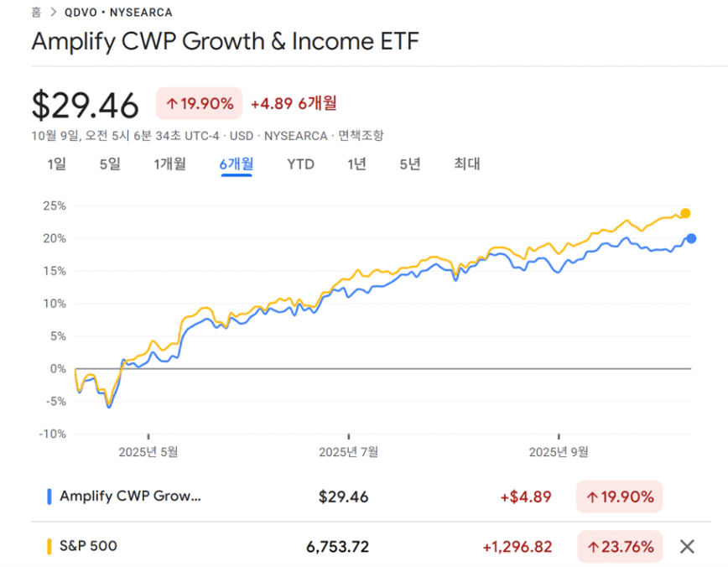
Task: Open the 면책조항 disclaimer link
Action: (361, 136)
